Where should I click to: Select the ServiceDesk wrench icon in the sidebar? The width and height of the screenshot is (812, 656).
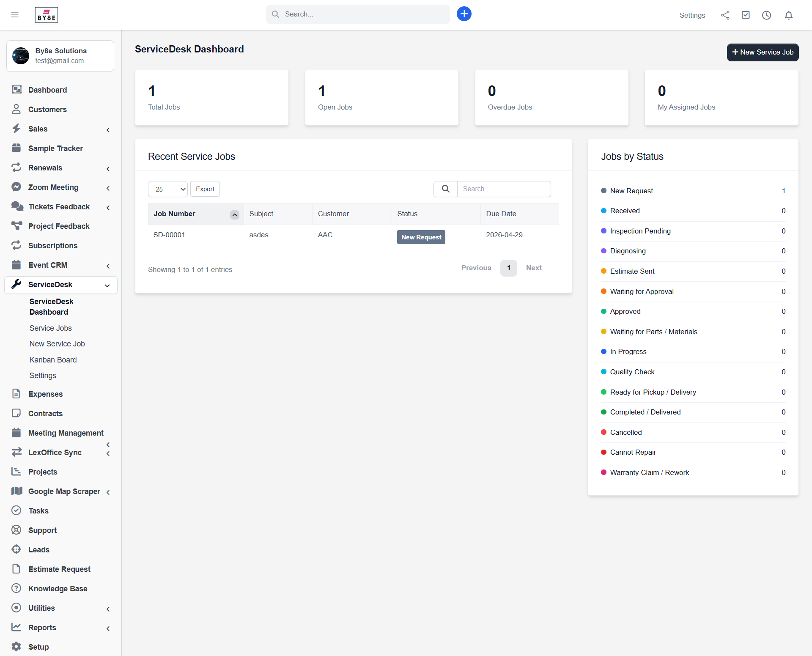17,284
